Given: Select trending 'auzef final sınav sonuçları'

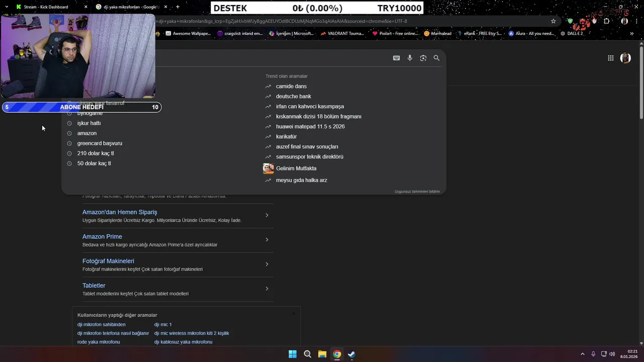Looking at the screenshot, I should pos(307,147).
